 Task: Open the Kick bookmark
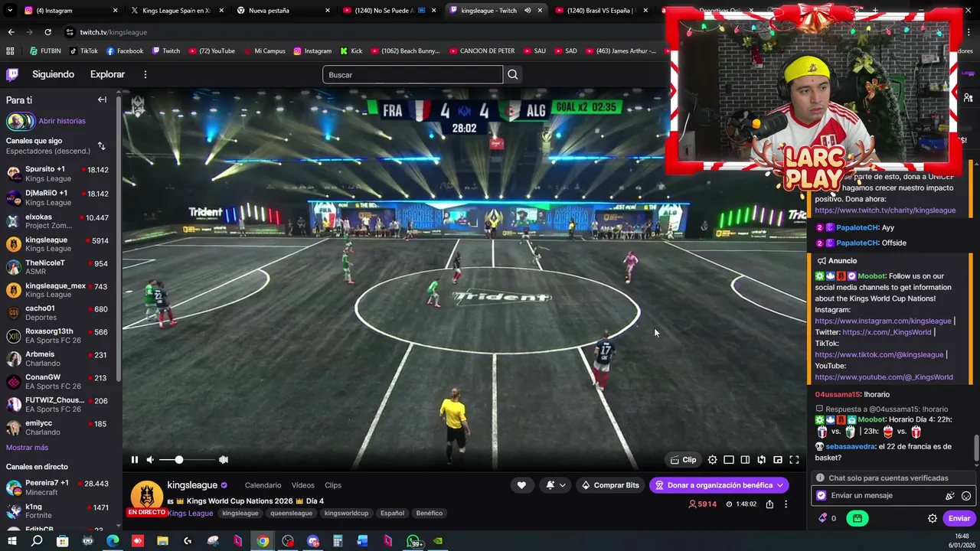pos(351,51)
